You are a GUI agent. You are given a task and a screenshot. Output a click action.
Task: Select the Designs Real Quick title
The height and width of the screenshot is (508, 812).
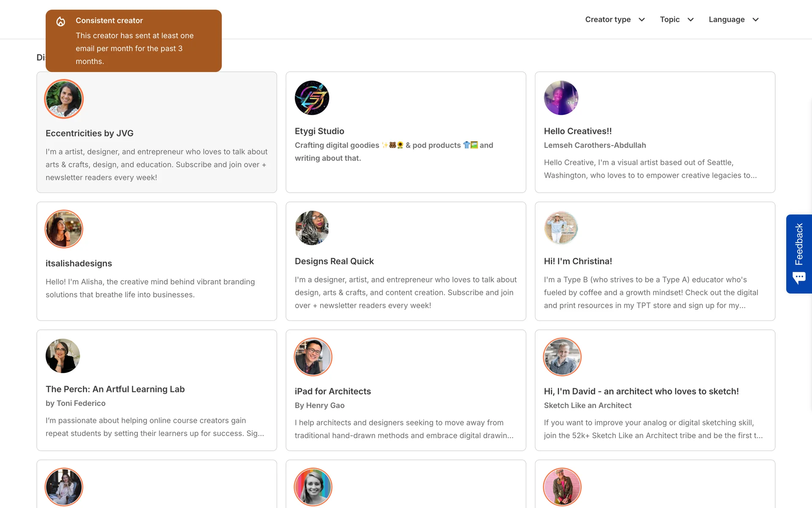click(x=334, y=261)
